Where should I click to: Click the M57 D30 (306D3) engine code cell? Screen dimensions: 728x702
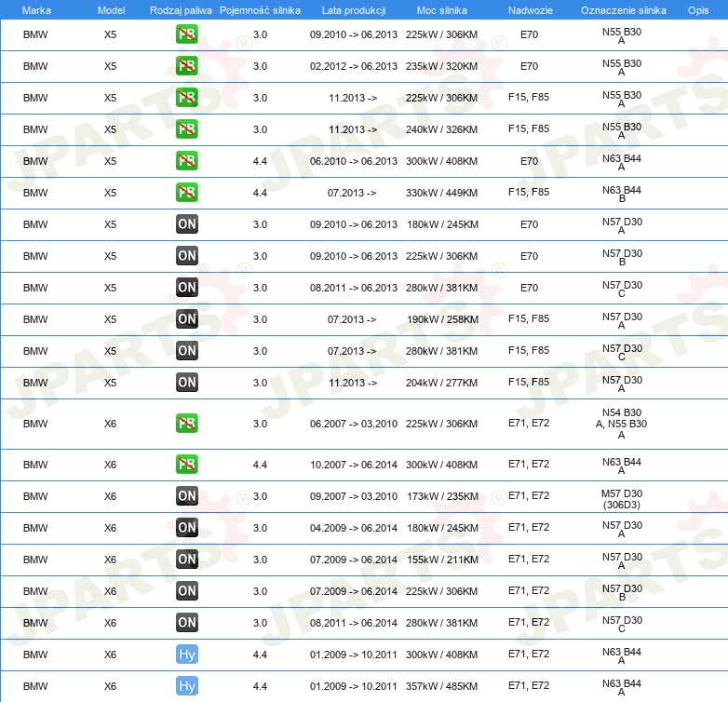pos(622,499)
